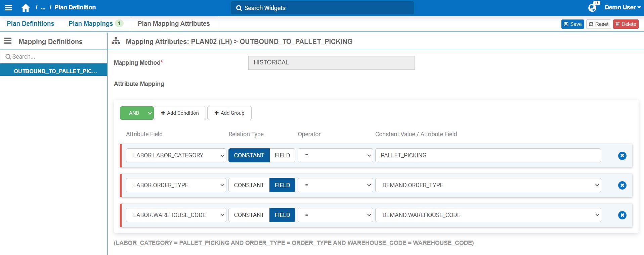
Task: Expand the AND logic operator dropdown
Action: click(x=149, y=113)
